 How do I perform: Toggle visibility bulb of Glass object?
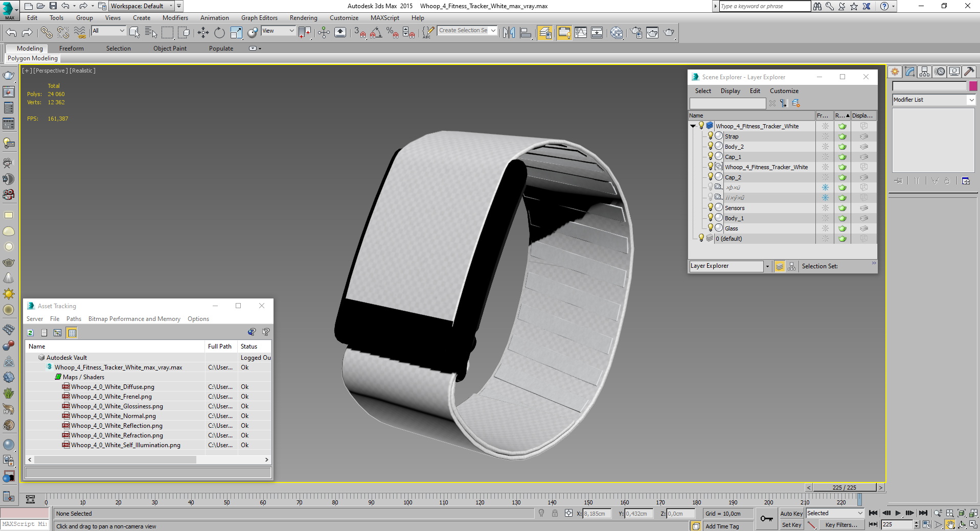tap(710, 228)
